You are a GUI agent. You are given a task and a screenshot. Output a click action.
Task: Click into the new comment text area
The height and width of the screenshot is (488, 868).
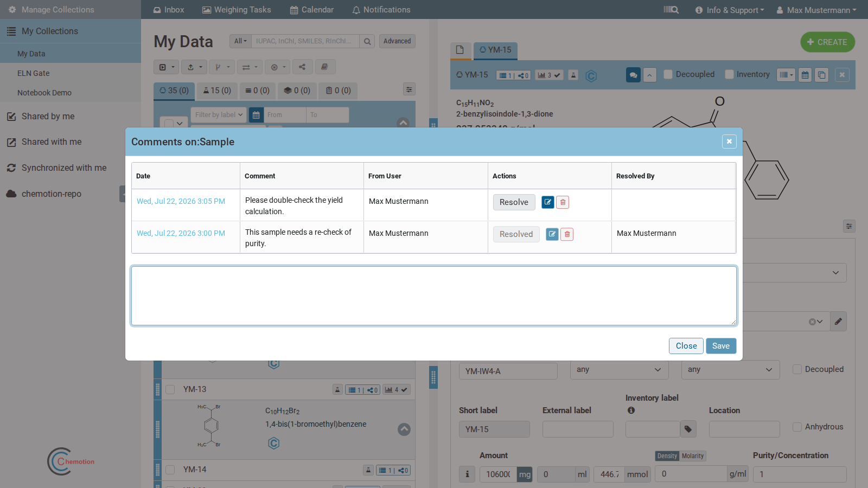click(434, 296)
